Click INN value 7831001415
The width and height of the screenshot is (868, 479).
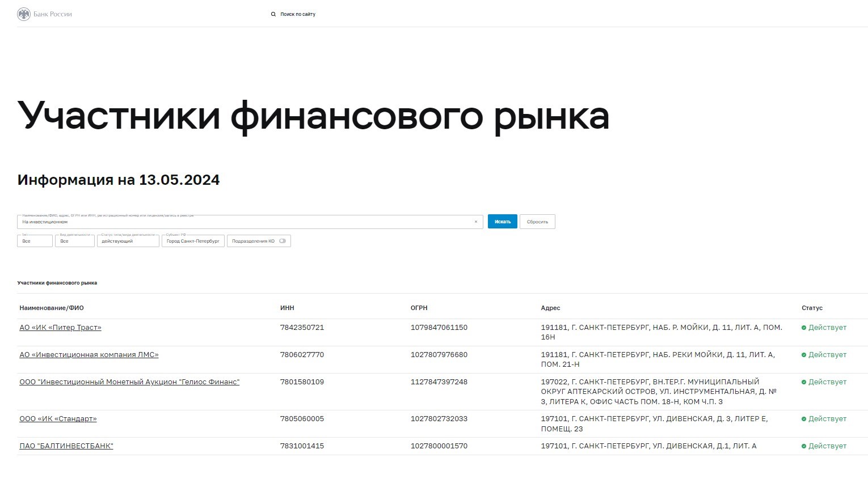point(302,446)
